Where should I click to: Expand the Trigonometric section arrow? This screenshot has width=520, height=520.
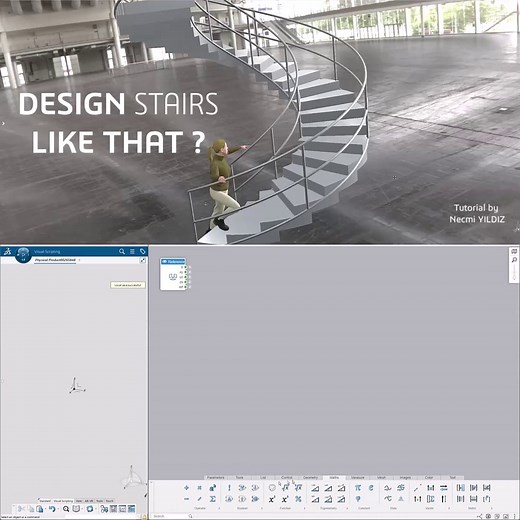point(347,508)
